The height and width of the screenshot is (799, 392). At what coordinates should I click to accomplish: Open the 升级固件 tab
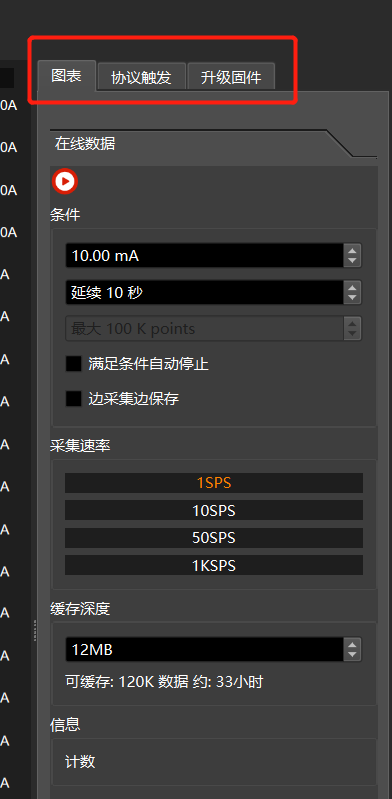[x=231, y=77]
